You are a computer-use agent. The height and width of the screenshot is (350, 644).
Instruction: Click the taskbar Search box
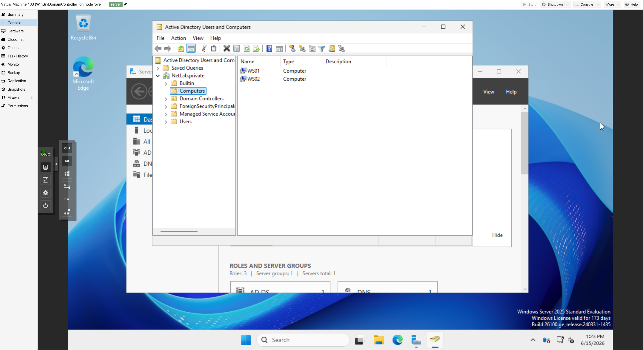303,340
